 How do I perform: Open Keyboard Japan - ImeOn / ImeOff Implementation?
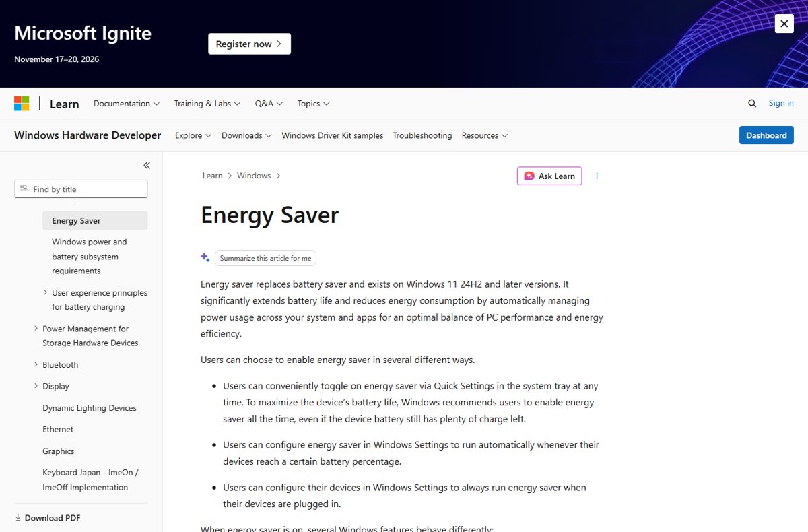(90, 480)
